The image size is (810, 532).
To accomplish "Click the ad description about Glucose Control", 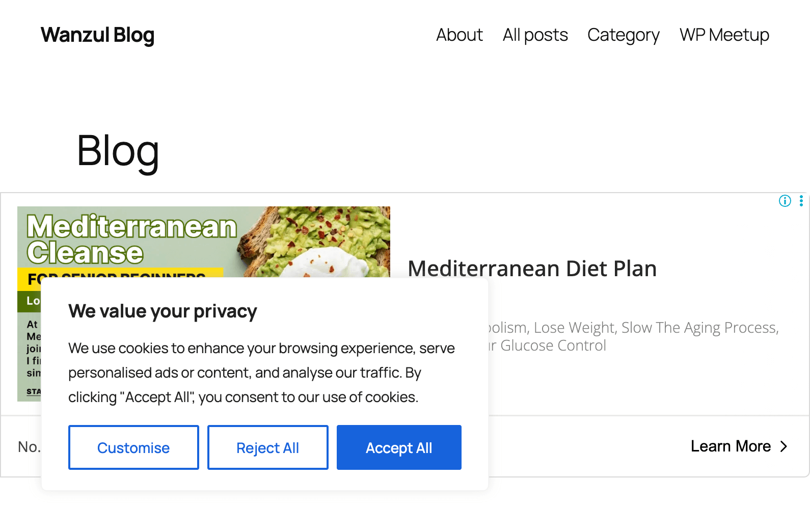I will pyautogui.click(x=632, y=336).
